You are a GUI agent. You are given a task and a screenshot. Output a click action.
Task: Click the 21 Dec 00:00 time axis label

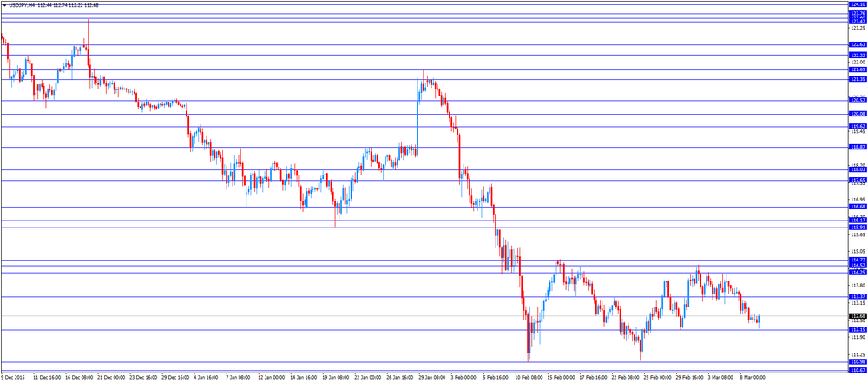click(109, 378)
